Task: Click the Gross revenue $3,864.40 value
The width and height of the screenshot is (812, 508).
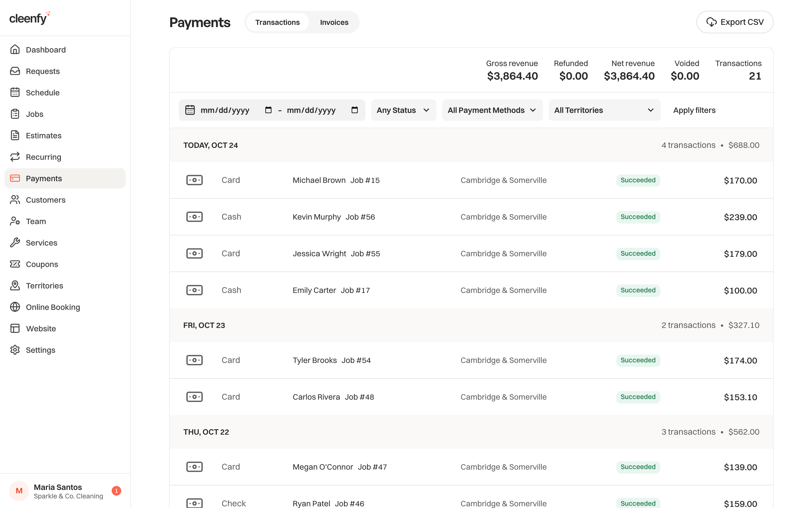Action: coord(512,76)
